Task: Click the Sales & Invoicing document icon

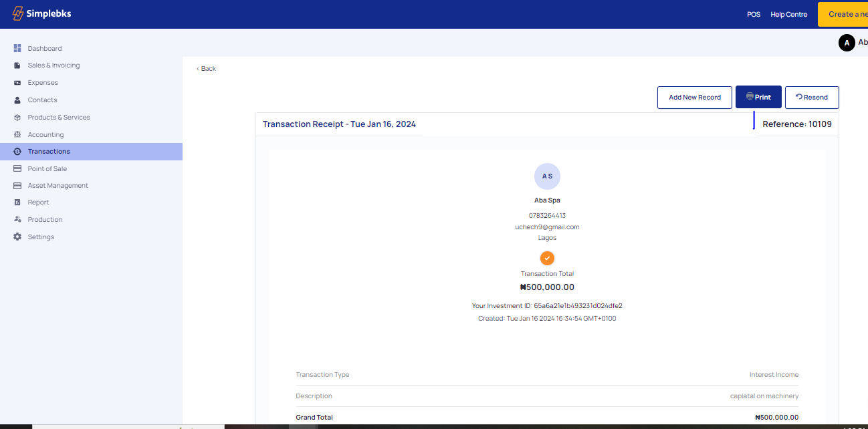Action: pyautogui.click(x=17, y=65)
